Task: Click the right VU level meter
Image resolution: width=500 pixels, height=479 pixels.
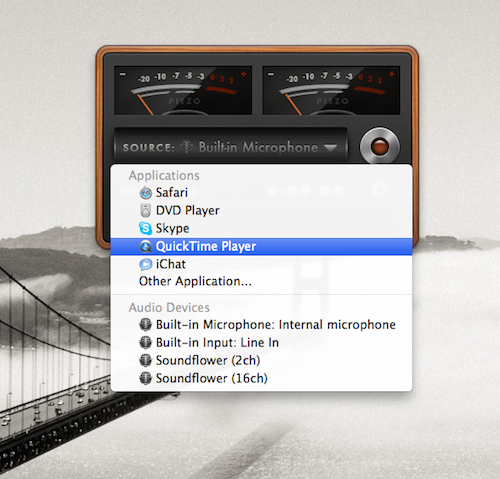Action: [331, 91]
